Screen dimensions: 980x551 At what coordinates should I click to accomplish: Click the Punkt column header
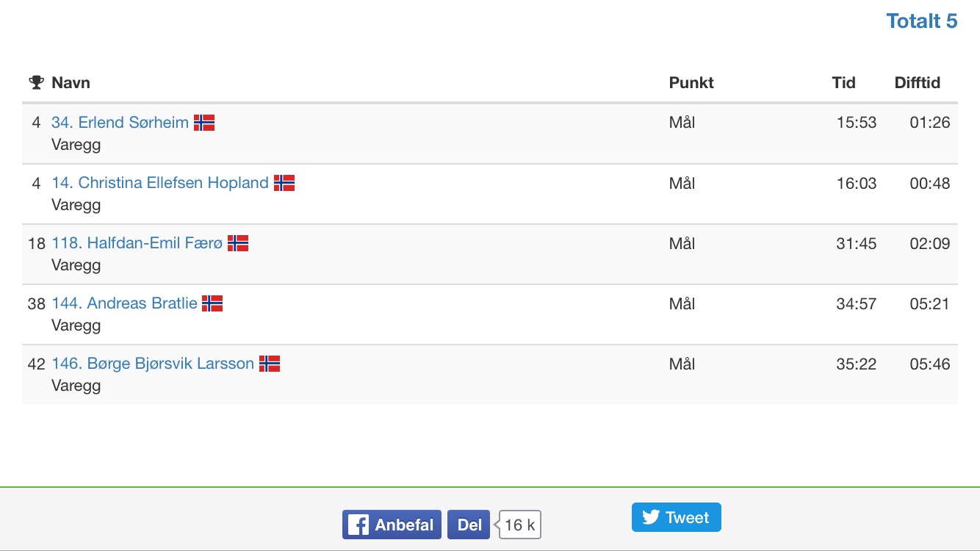691,82
